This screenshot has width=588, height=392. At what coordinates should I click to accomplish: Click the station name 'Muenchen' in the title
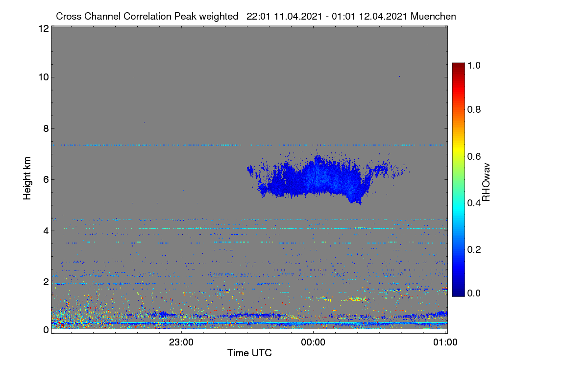434,16
